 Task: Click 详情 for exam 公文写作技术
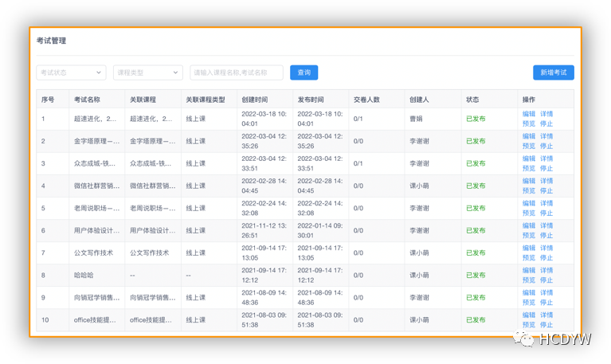point(546,248)
